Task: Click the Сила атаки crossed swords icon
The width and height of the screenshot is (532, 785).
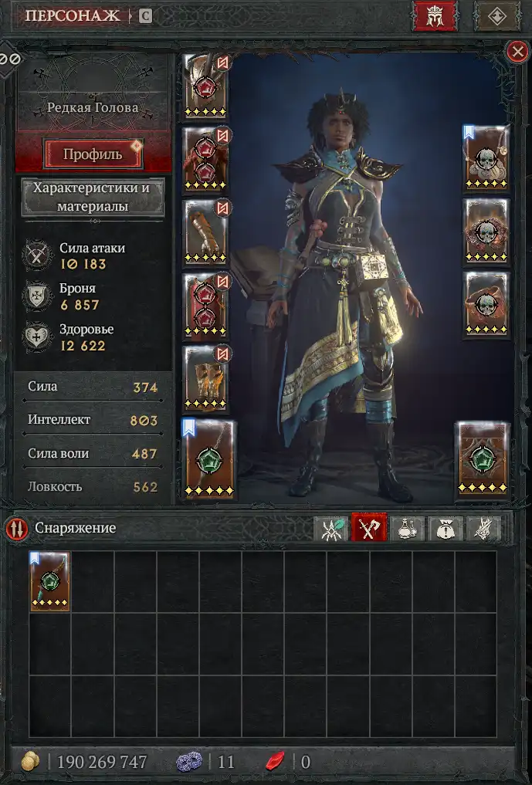Action: point(38,255)
